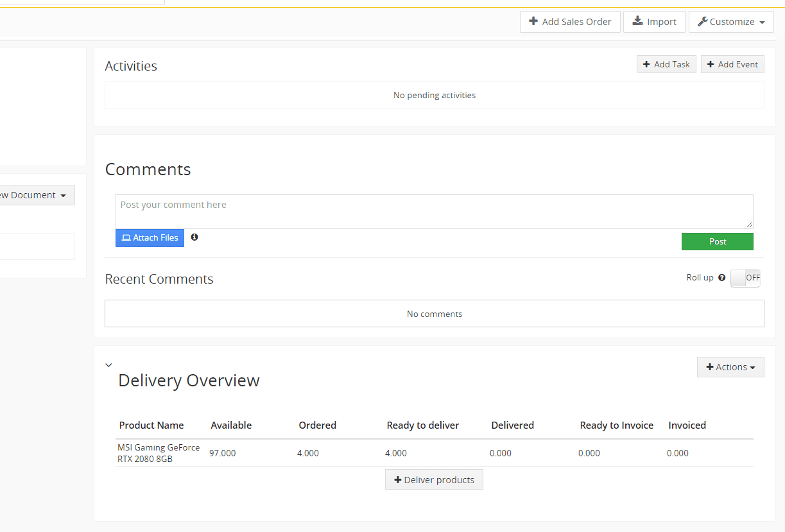Open the New Document dropdown

[35, 195]
